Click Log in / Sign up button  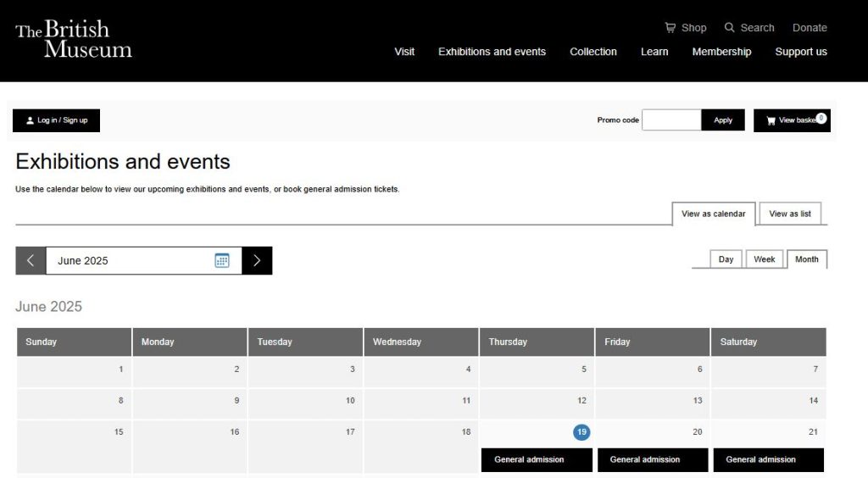point(56,120)
